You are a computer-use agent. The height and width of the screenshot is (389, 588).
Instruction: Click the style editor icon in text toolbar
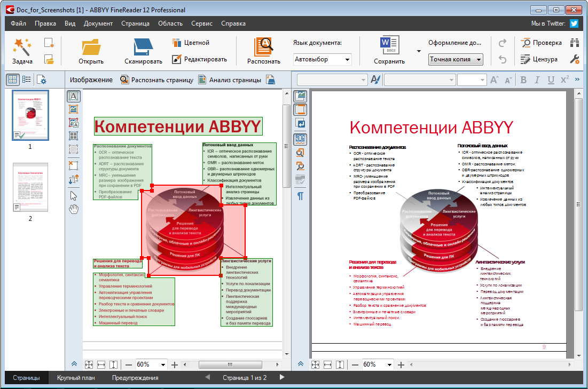tap(375, 80)
